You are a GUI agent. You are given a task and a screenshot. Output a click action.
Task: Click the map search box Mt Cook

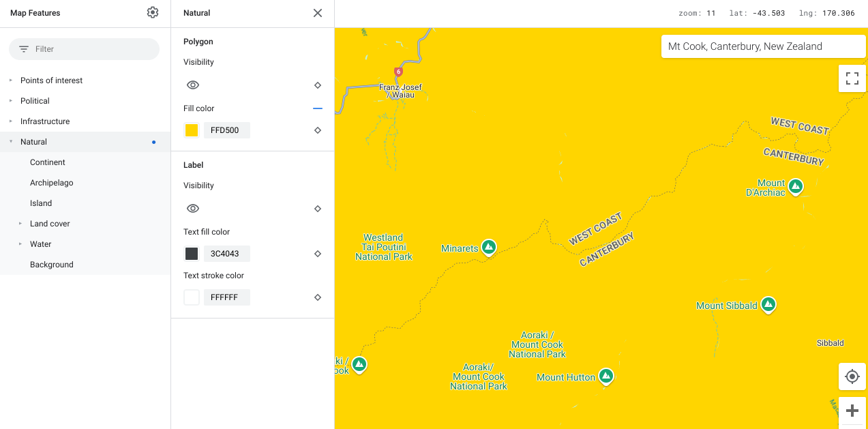tap(763, 46)
